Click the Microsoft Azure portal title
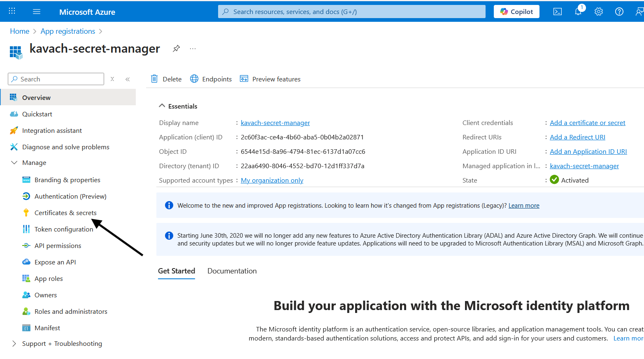Viewport: 644px width, 359px height. pos(87,12)
